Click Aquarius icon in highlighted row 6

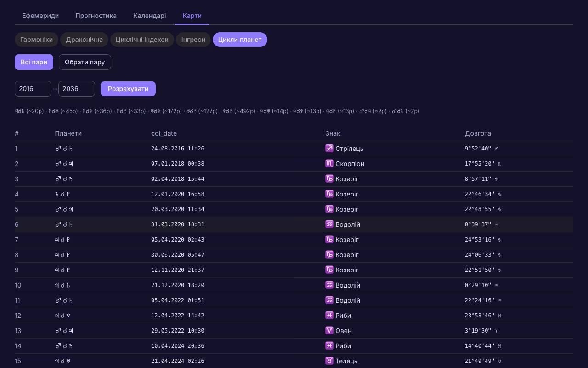[329, 224]
